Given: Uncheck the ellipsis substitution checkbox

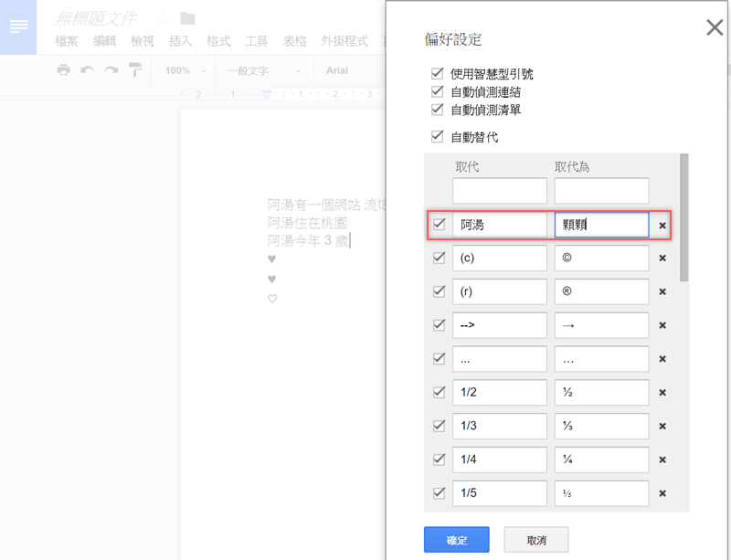Looking at the screenshot, I should tap(440, 359).
